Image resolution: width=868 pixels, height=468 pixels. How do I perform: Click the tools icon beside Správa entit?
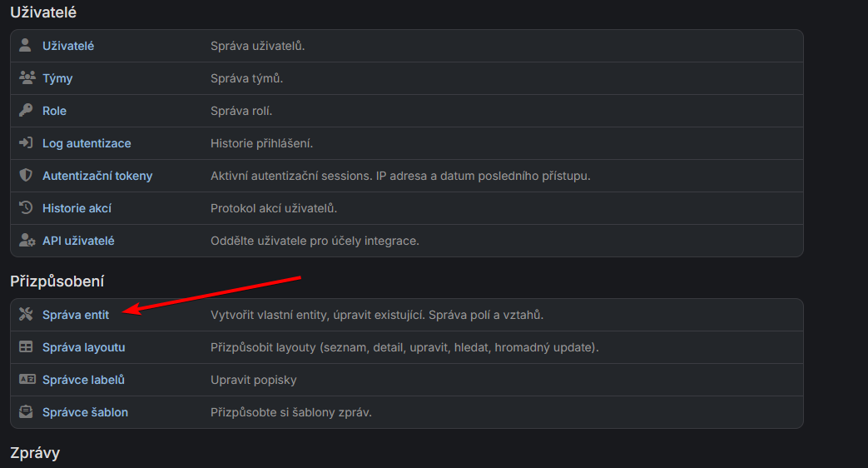[x=26, y=315]
